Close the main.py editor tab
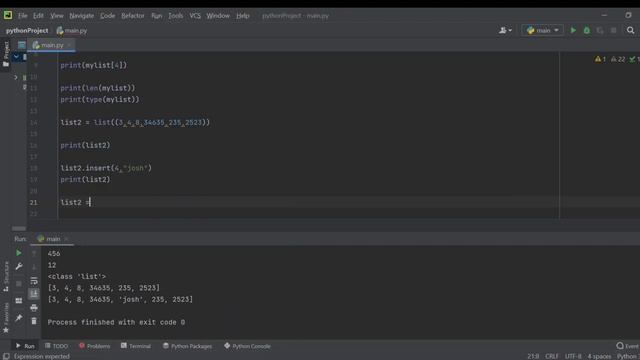Viewport: 640px width, 360px height. (69, 45)
